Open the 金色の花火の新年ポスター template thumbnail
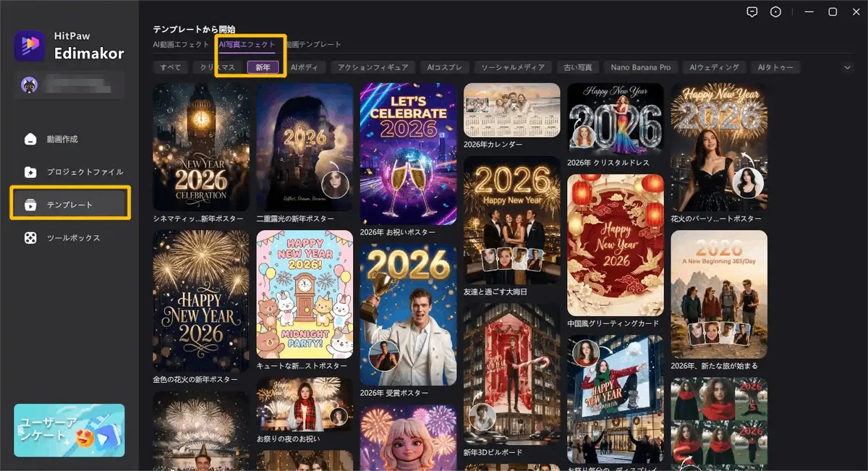This screenshot has height=471, width=868. pos(201,301)
